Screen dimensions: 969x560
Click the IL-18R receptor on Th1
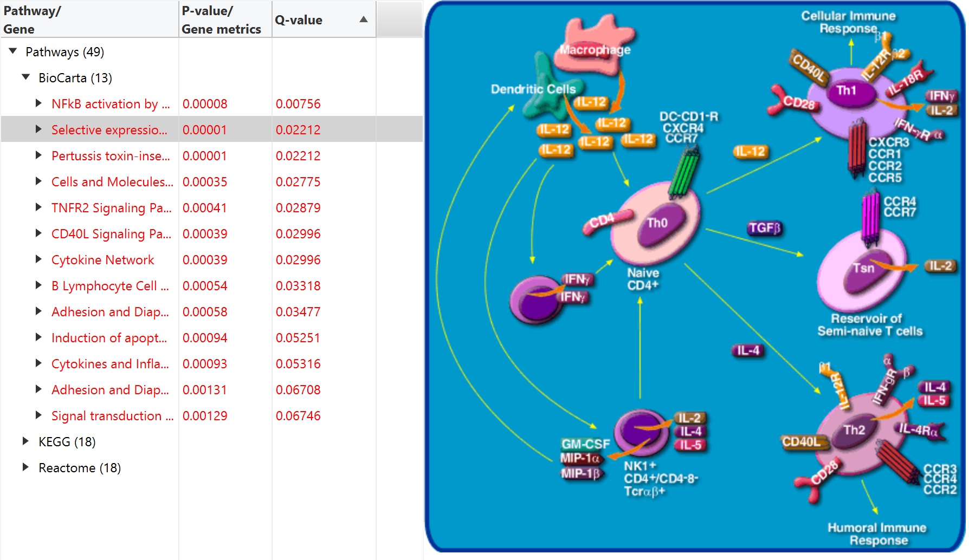(910, 80)
